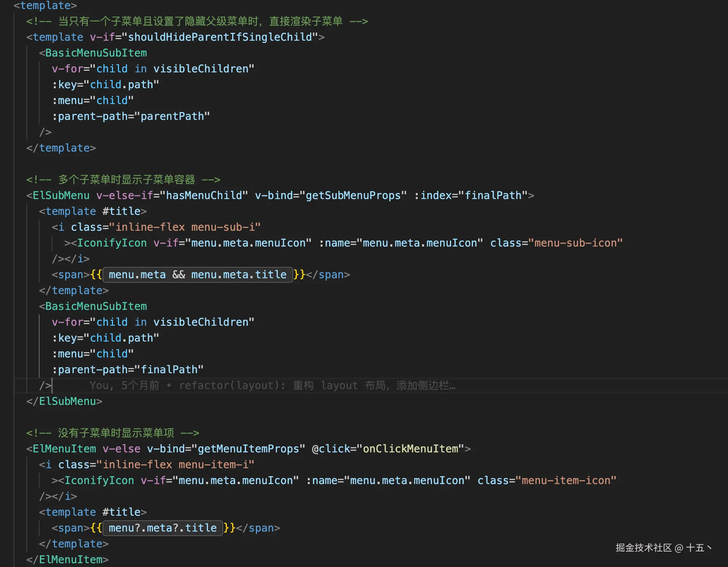Click the git blame annotation text
Viewport: 728px width, 567px height.
click(x=272, y=385)
